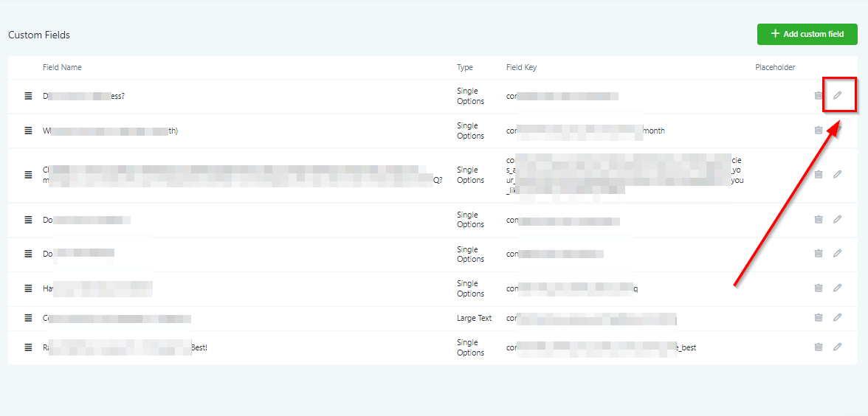This screenshot has height=416, width=868.
Task: Delete the field with key ending "month"
Action: pos(818,130)
